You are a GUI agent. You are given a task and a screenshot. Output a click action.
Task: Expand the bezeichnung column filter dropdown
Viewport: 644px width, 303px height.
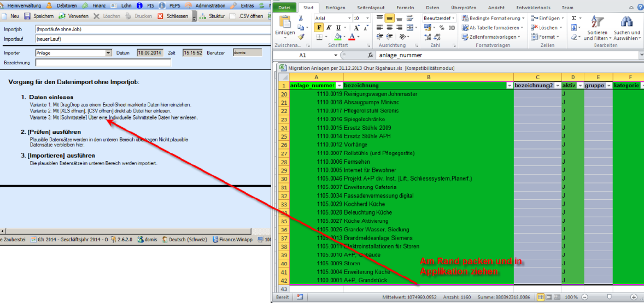pyautogui.click(x=508, y=86)
